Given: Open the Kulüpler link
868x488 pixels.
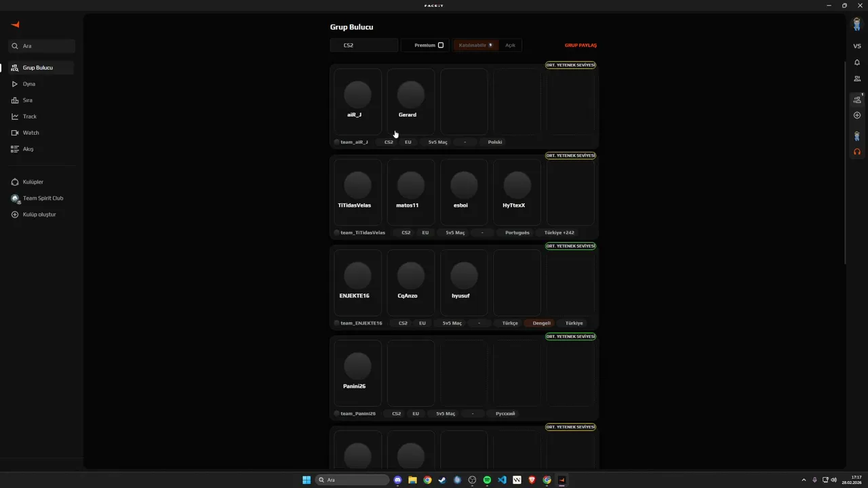Looking at the screenshot, I should point(33,182).
